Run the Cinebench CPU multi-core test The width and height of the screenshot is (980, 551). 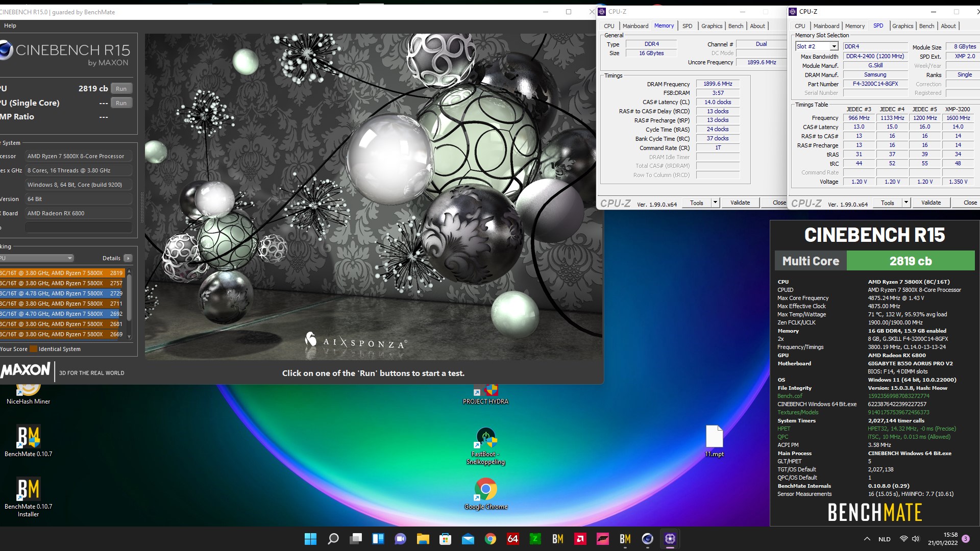coord(121,88)
